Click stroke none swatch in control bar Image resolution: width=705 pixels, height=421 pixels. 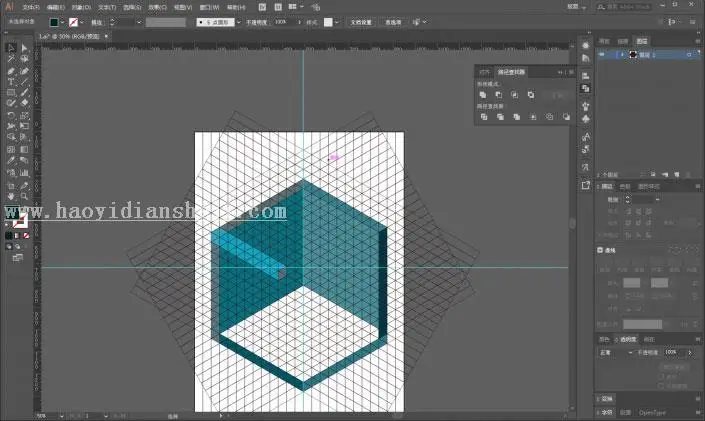point(73,22)
